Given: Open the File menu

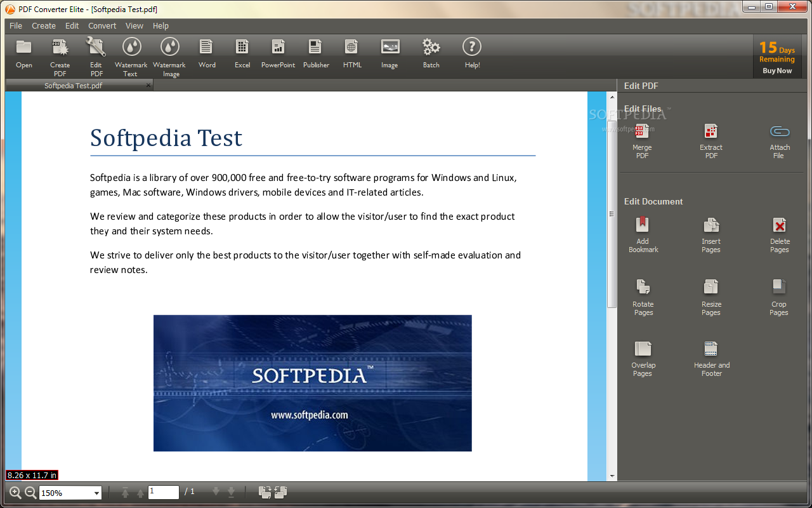Looking at the screenshot, I should [16, 26].
